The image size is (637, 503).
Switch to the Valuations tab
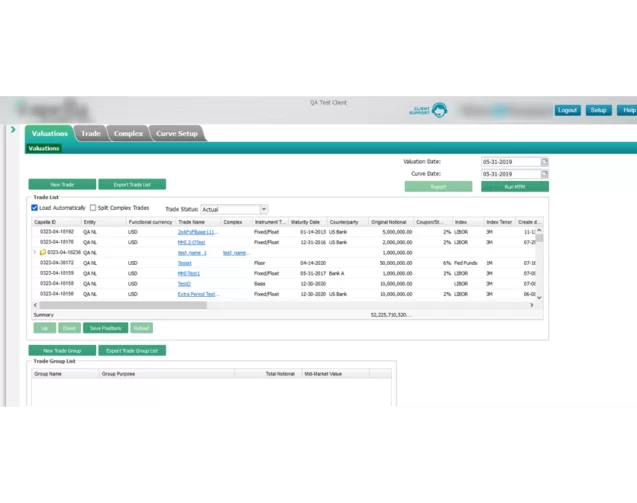50,133
